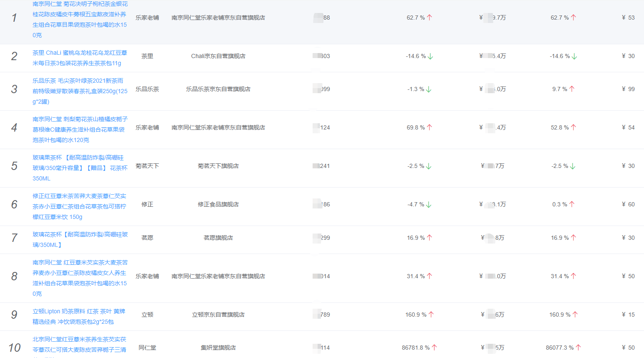
Task: Click the sales figure ending in 241
Action: point(321,166)
